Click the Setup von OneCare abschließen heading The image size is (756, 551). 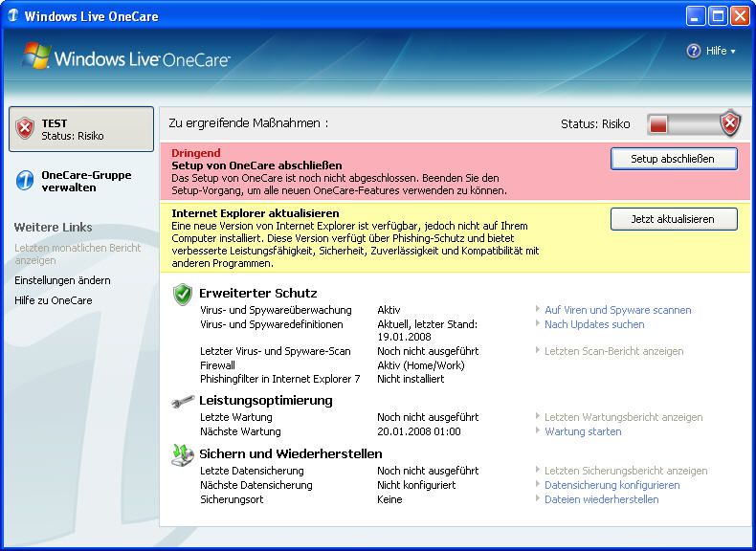click(256, 165)
